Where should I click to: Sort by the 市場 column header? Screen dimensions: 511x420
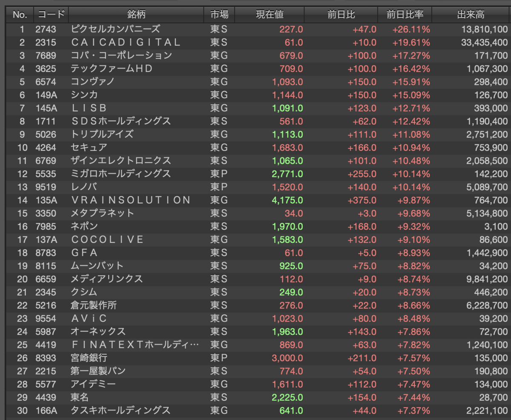pyautogui.click(x=219, y=14)
